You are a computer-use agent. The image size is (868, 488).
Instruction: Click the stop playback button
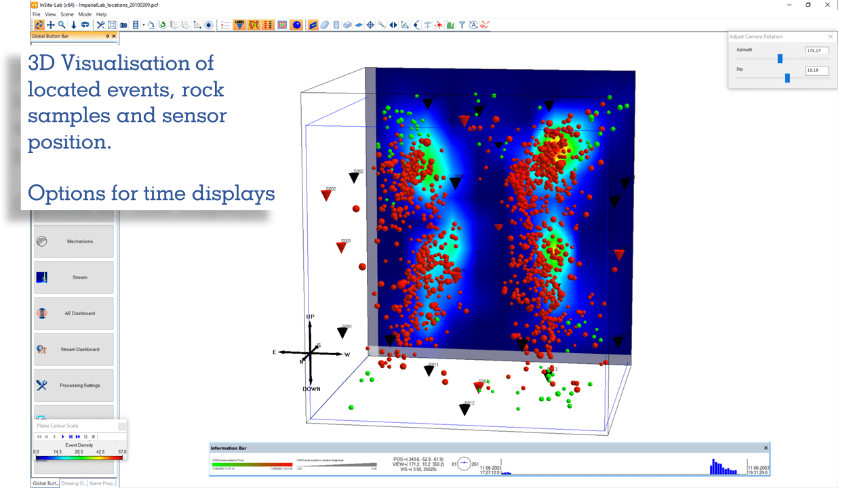point(94,436)
